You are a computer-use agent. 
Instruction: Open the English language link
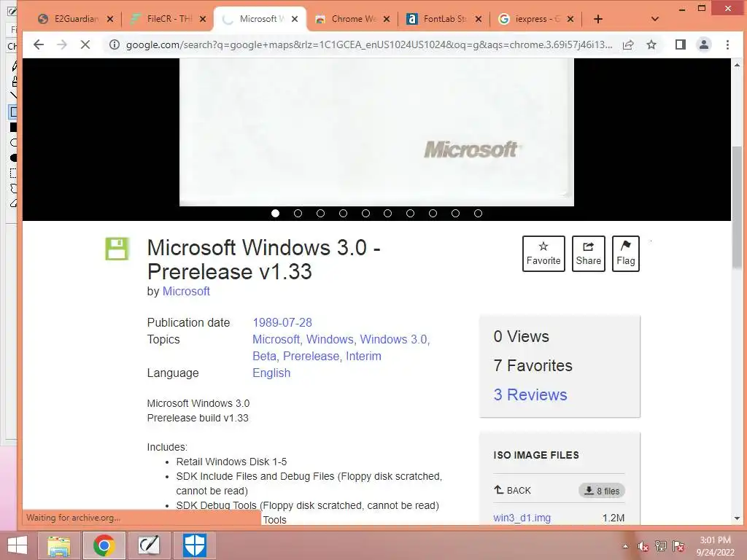point(271,373)
